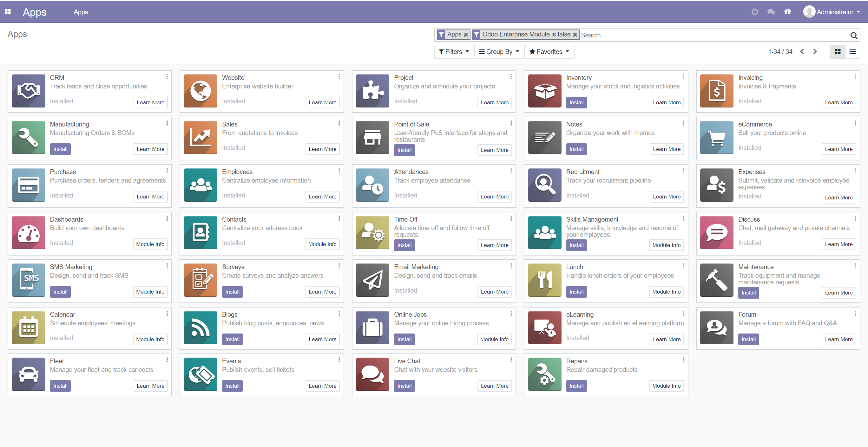
Task: Click the Email Marketing paper plane icon
Action: click(x=372, y=280)
